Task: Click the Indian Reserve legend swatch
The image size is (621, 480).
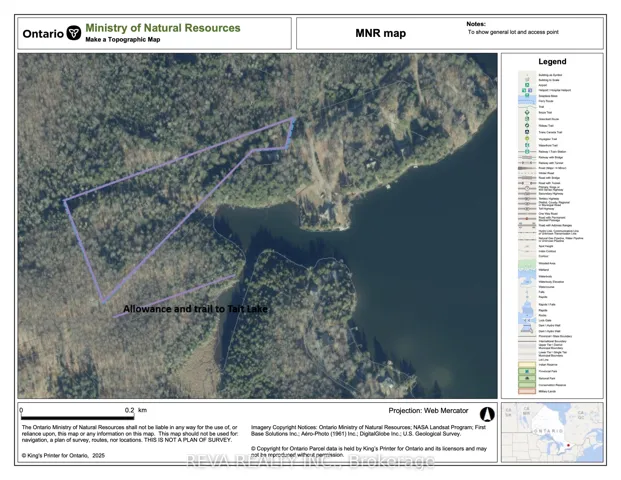Action: [x=528, y=362]
